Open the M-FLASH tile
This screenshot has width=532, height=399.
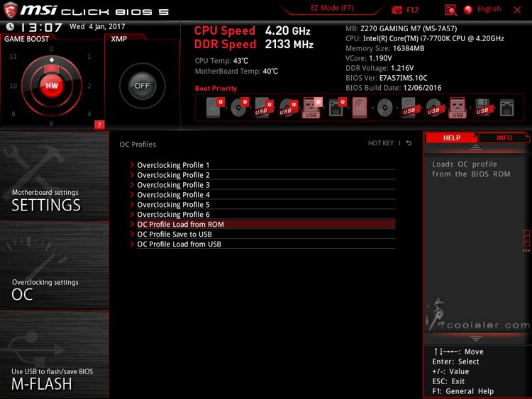[x=55, y=354]
